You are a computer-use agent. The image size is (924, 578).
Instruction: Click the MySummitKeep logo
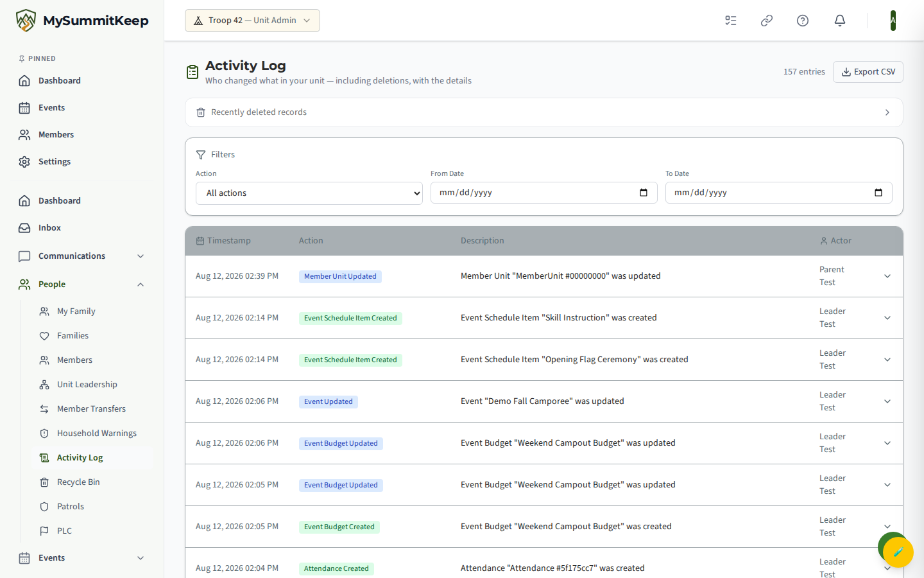click(x=82, y=21)
